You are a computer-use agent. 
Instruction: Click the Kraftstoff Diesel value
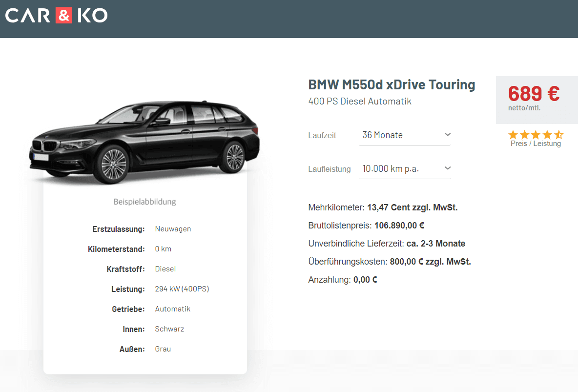click(x=165, y=269)
